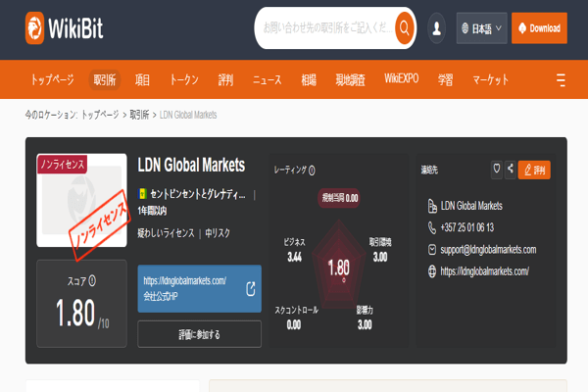Focus the exchange search input field
588x392 pixels.
pyautogui.click(x=326, y=28)
